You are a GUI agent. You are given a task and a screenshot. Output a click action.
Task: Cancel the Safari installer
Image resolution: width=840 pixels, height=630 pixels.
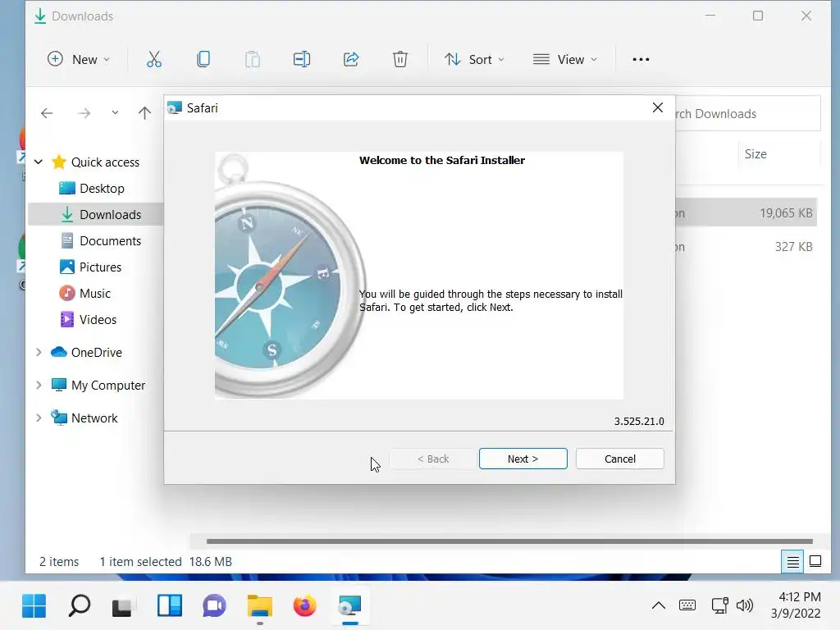pyautogui.click(x=620, y=459)
